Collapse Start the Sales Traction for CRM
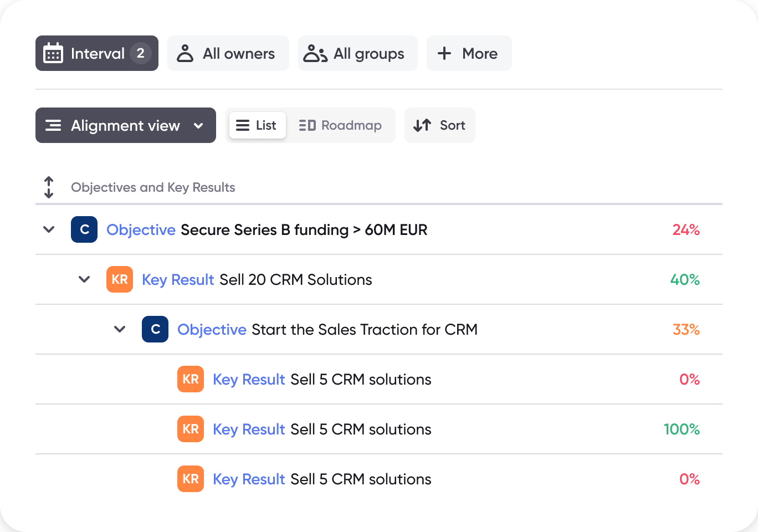This screenshot has width=758, height=532. point(120,329)
